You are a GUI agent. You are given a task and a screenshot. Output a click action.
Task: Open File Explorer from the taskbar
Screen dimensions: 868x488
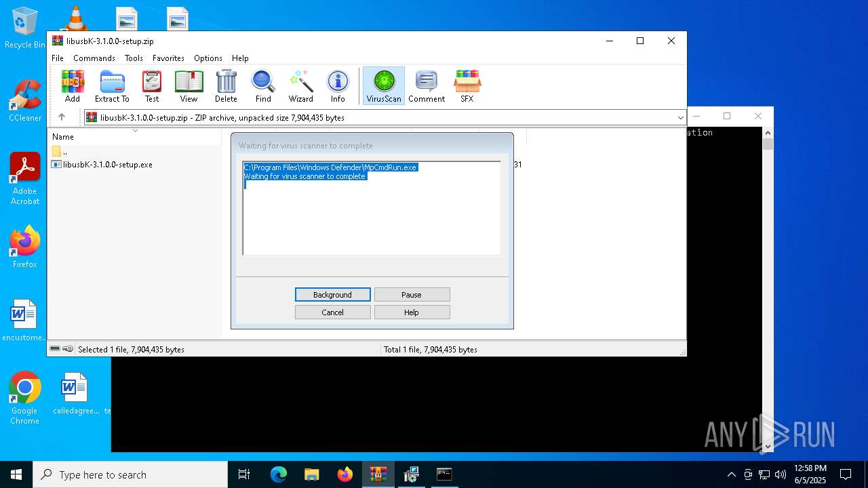[x=311, y=474]
